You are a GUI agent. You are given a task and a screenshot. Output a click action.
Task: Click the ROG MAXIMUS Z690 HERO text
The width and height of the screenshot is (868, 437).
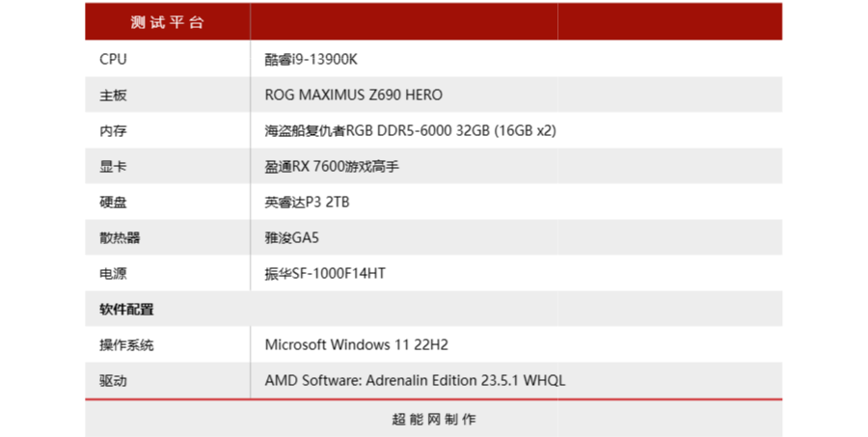tap(353, 95)
